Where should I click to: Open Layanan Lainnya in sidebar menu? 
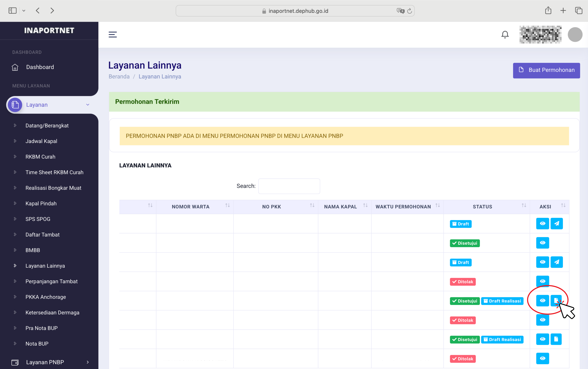click(x=45, y=266)
